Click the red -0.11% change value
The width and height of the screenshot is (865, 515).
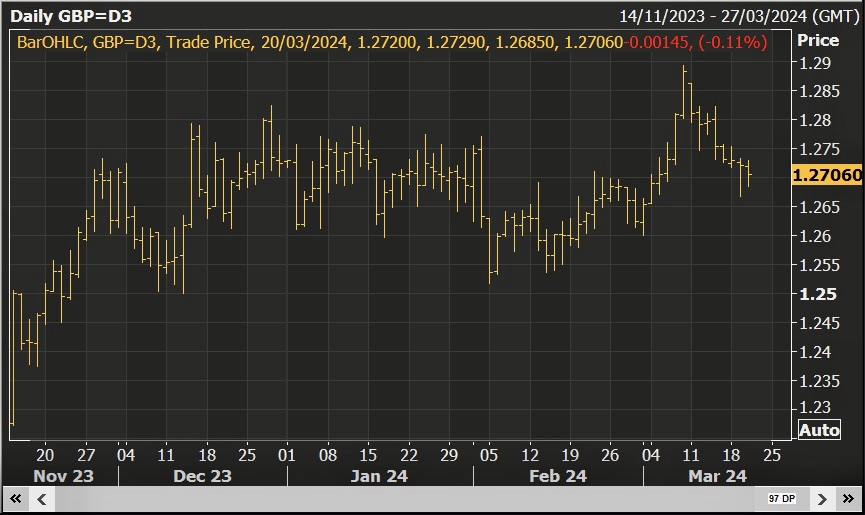tap(735, 42)
